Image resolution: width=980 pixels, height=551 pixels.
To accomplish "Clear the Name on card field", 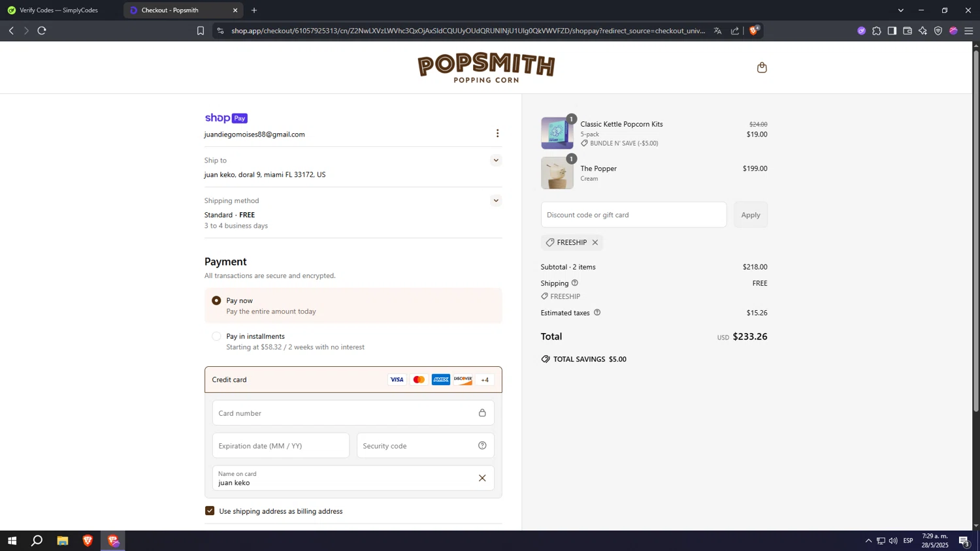I will pos(482,478).
